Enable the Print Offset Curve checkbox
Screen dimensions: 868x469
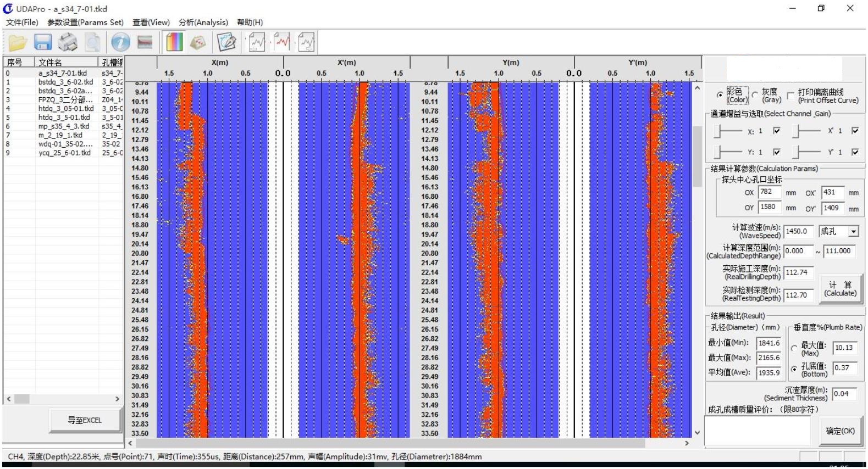[x=791, y=95]
